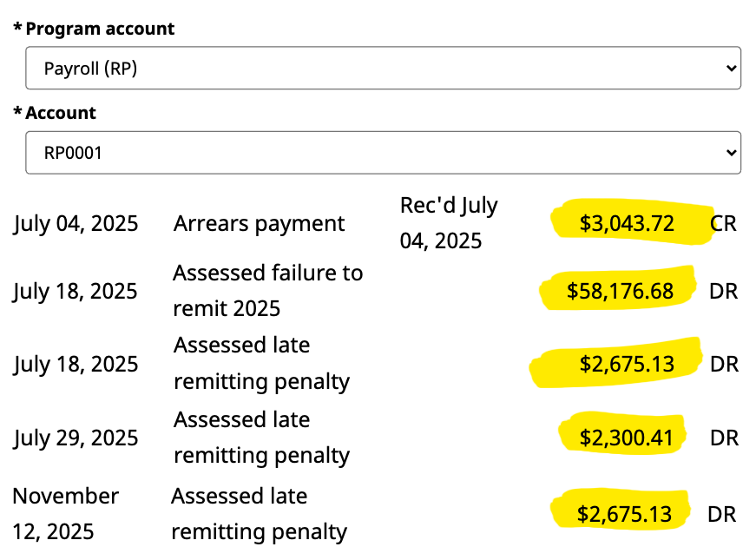The height and width of the screenshot is (560, 756).
Task: Click the Arrears payment description
Action: coord(259,223)
